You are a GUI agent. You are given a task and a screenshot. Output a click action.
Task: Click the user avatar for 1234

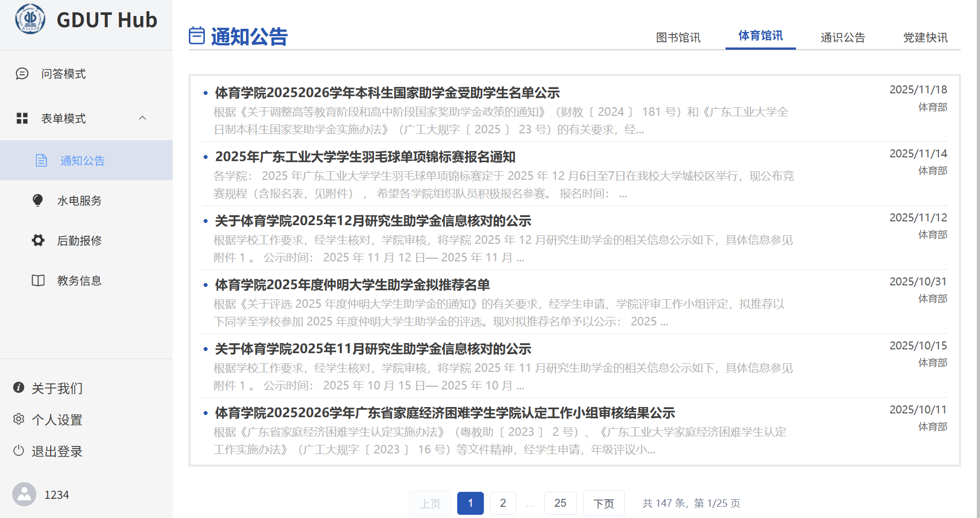coord(24,495)
